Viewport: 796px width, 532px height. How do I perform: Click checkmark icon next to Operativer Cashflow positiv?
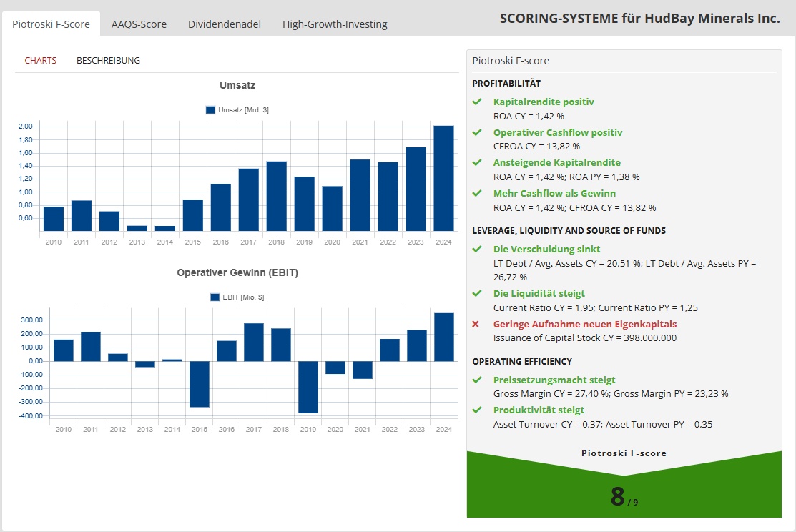tap(477, 133)
